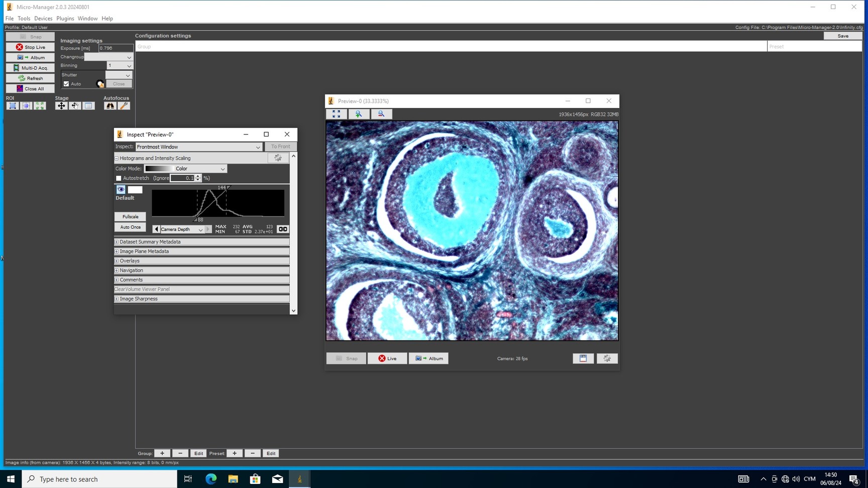Click the zoom out magnifier in Preview

point(381,114)
